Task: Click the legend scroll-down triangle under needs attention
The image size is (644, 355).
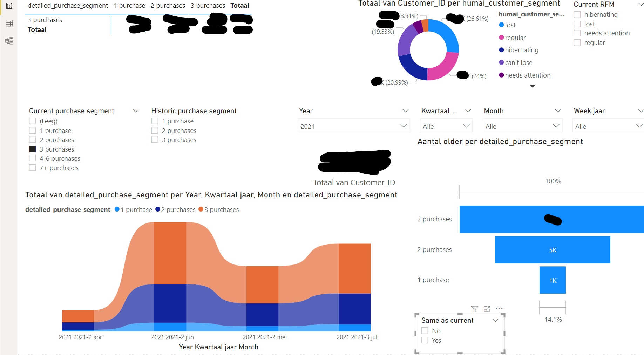Action: pos(533,86)
